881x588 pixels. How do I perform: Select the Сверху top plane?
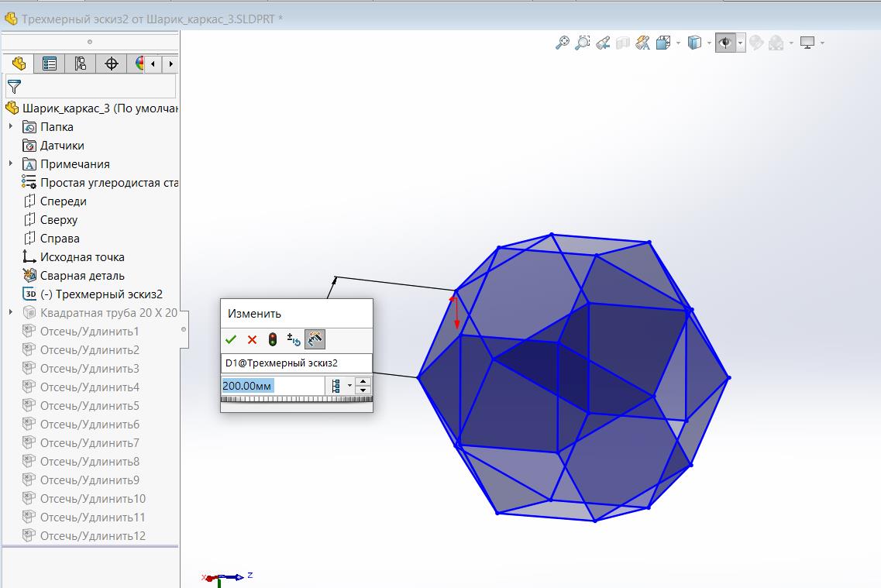(50, 219)
